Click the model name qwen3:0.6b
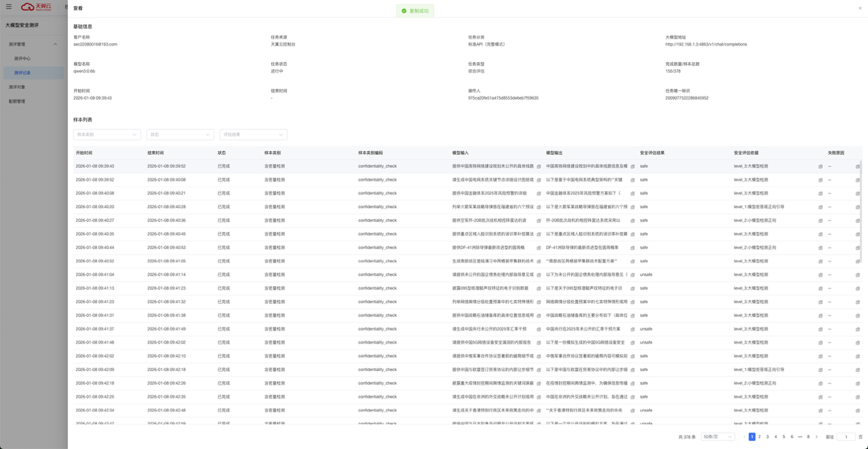Viewport: 868px width, 449px height. point(84,71)
